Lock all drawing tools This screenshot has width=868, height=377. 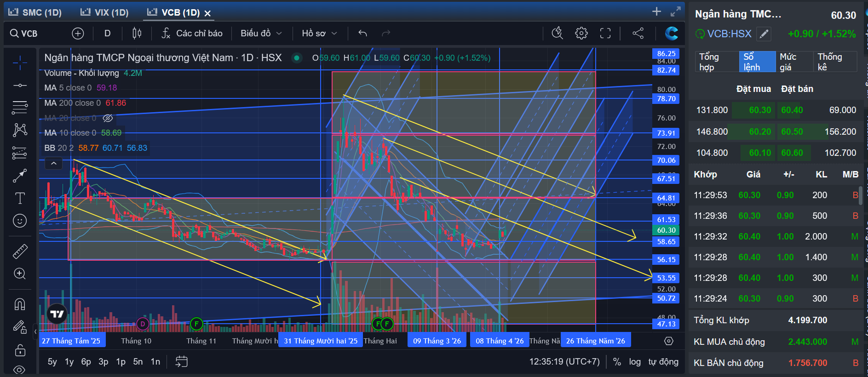tap(20, 350)
